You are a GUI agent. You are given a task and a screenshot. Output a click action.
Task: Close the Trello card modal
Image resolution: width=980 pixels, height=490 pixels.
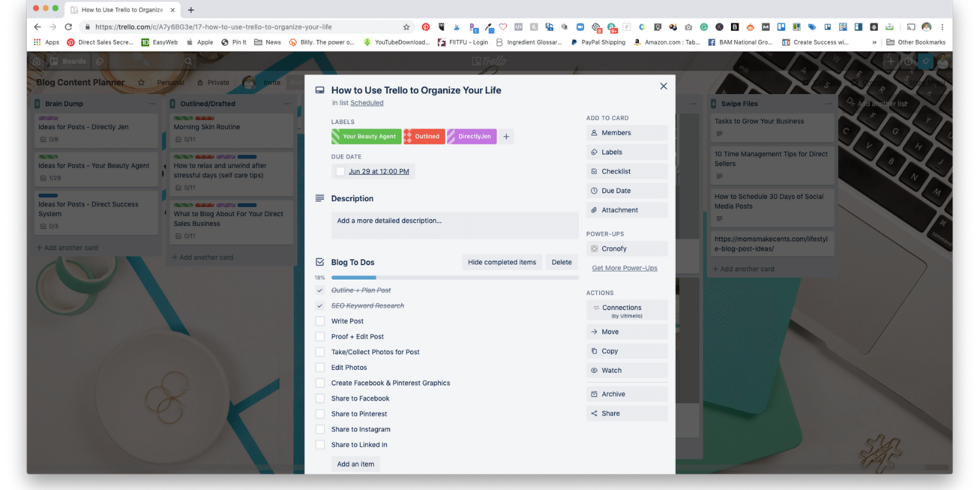(663, 86)
